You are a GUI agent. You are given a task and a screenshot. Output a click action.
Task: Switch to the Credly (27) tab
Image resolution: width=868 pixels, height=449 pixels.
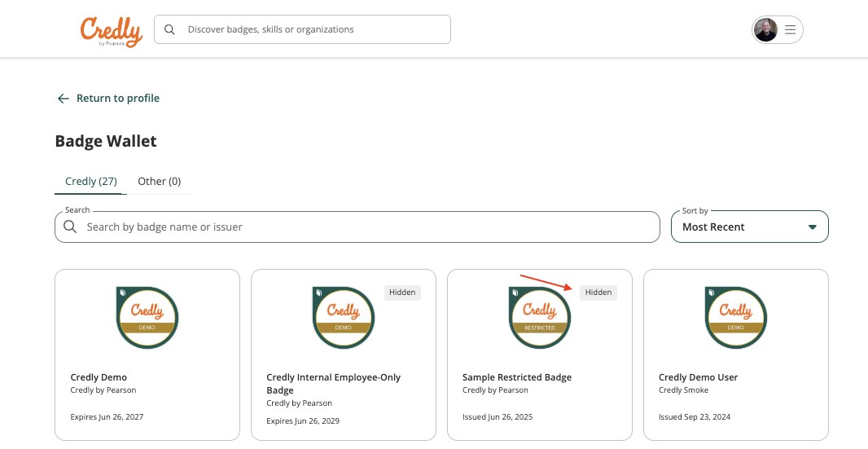tap(90, 181)
